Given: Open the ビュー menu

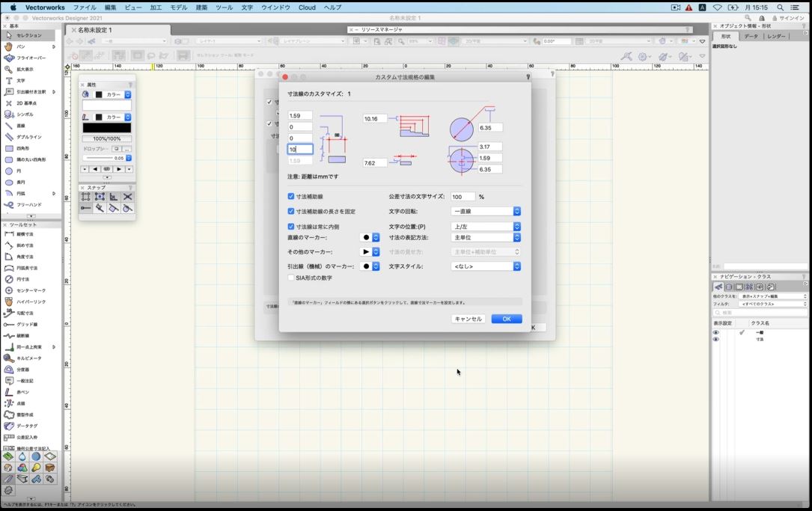Looking at the screenshot, I should 133,7.
